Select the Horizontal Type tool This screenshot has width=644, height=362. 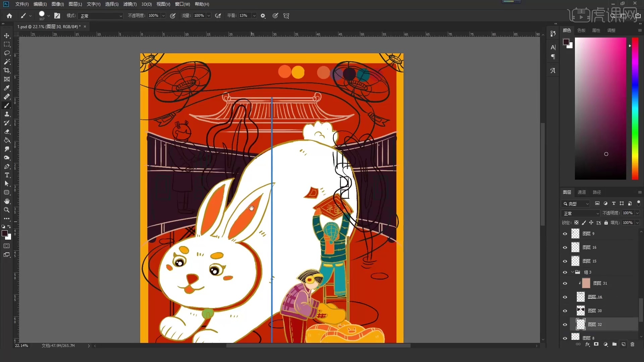pyautogui.click(x=7, y=175)
